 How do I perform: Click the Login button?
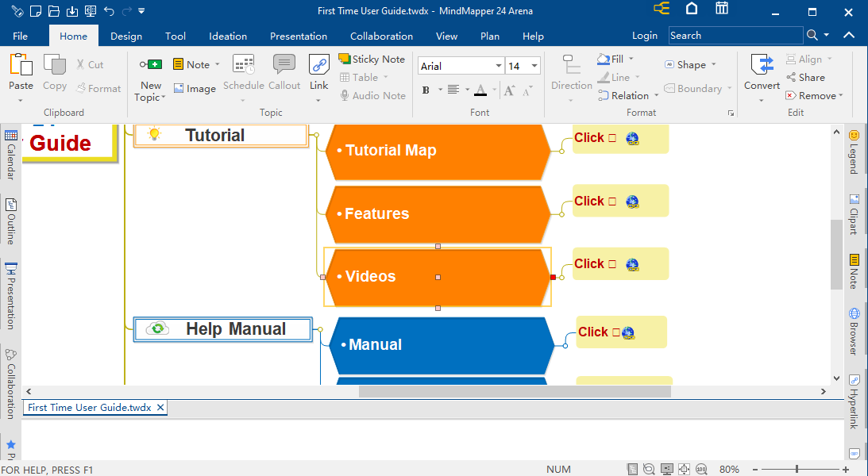click(645, 36)
